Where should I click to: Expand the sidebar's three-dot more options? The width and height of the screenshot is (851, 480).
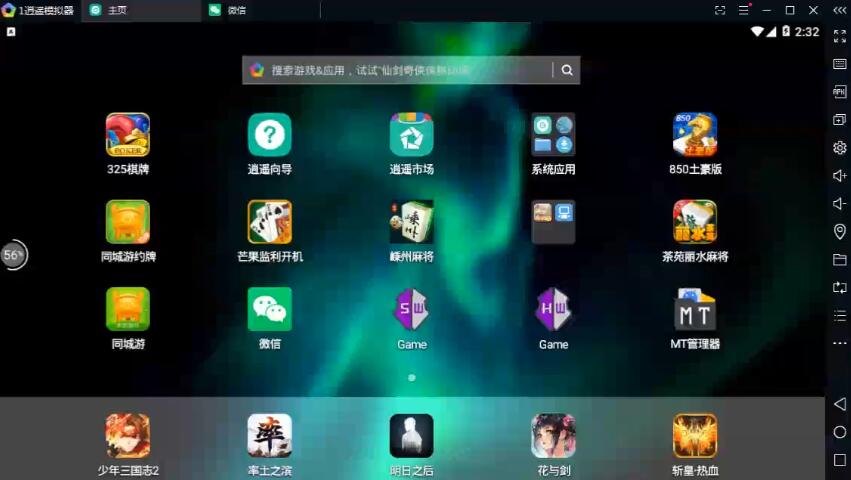point(839,343)
